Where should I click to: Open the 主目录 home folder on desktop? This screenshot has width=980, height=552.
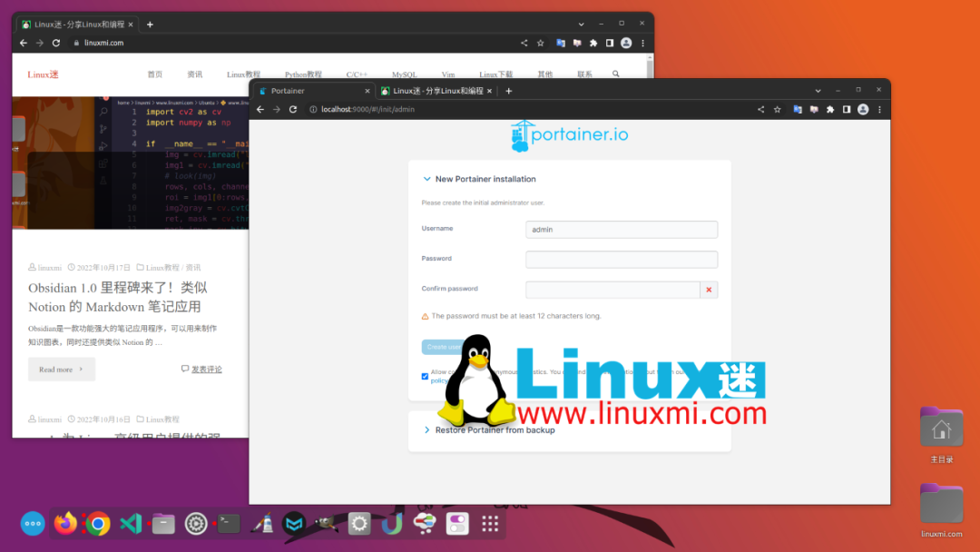coord(941,435)
